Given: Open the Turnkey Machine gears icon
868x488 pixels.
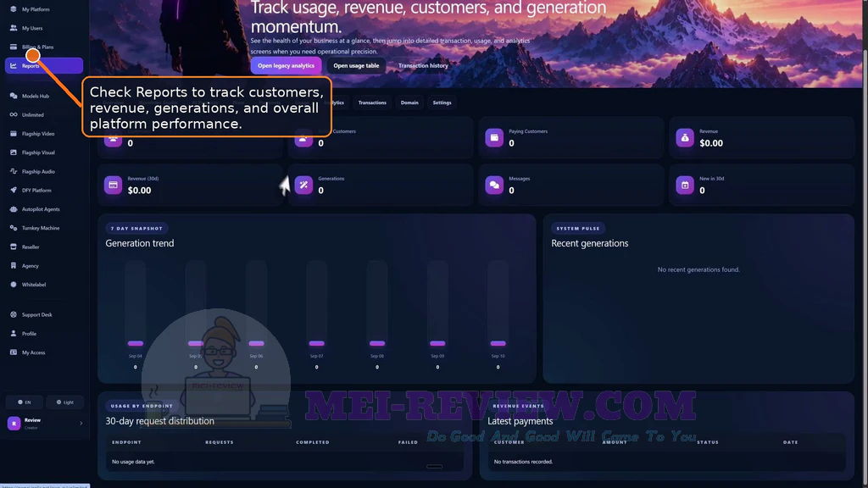Looking at the screenshot, I should [14, 228].
